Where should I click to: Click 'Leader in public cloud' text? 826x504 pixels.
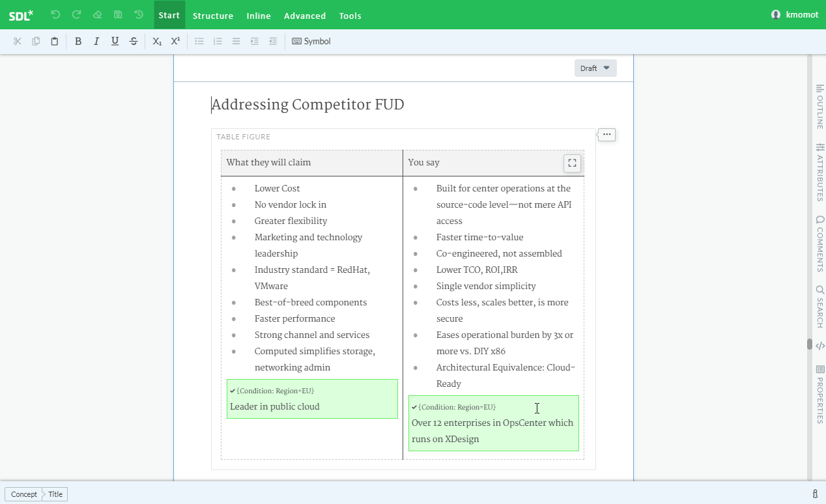(x=275, y=406)
